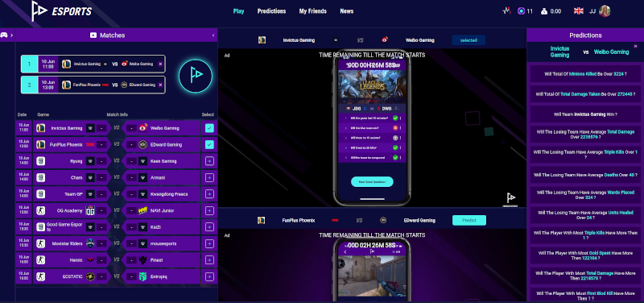The height and width of the screenshot is (303, 644).
Task: Open the Predictions menu item
Action: click(x=271, y=11)
